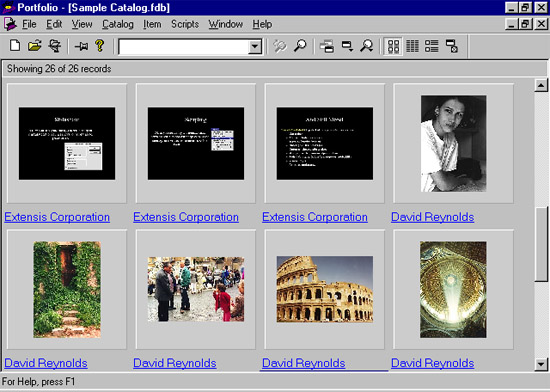Click the magnifier icon left of stacked windows icon
This screenshot has height=392, width=550.
tap(300, 46)
